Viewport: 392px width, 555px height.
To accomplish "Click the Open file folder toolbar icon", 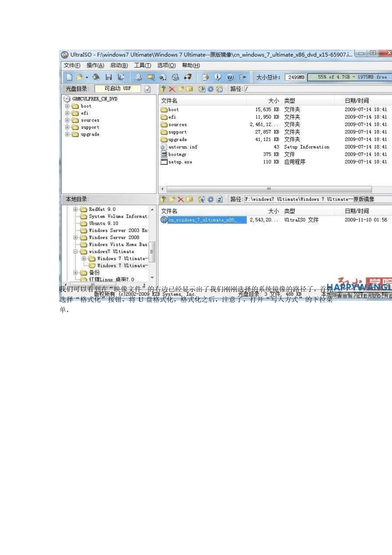I will 79,77.
